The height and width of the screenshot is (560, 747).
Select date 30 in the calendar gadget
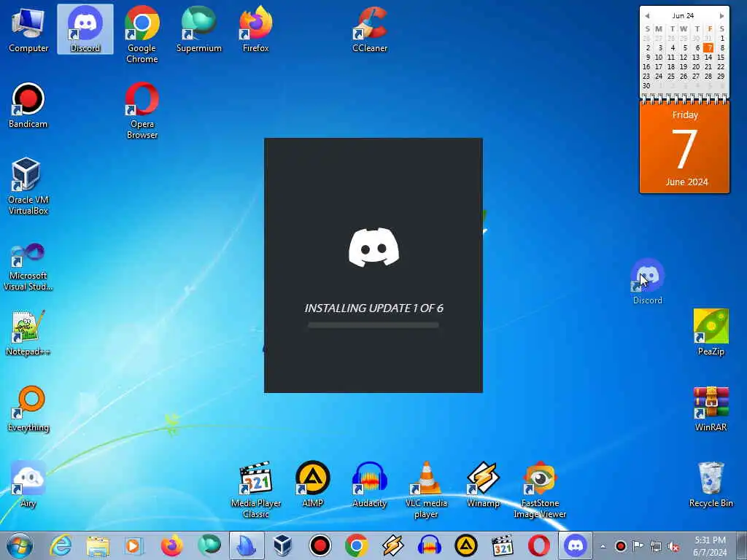tap(646, 86)
